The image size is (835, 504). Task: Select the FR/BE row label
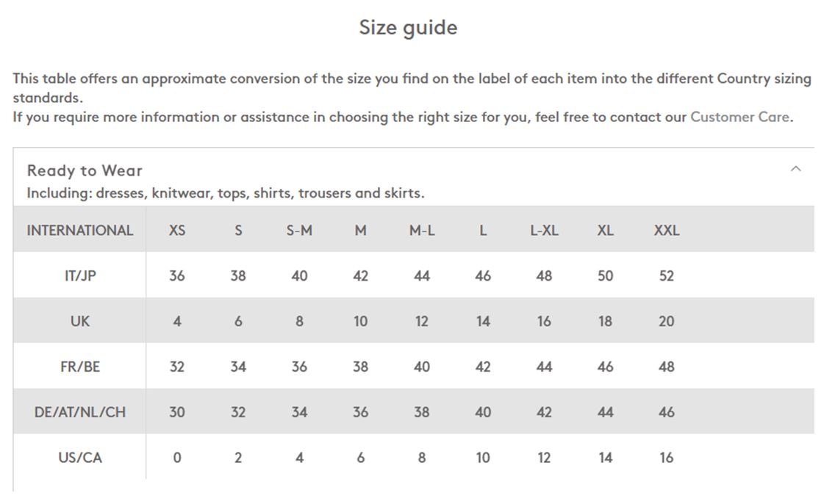[x=80, y=367]
